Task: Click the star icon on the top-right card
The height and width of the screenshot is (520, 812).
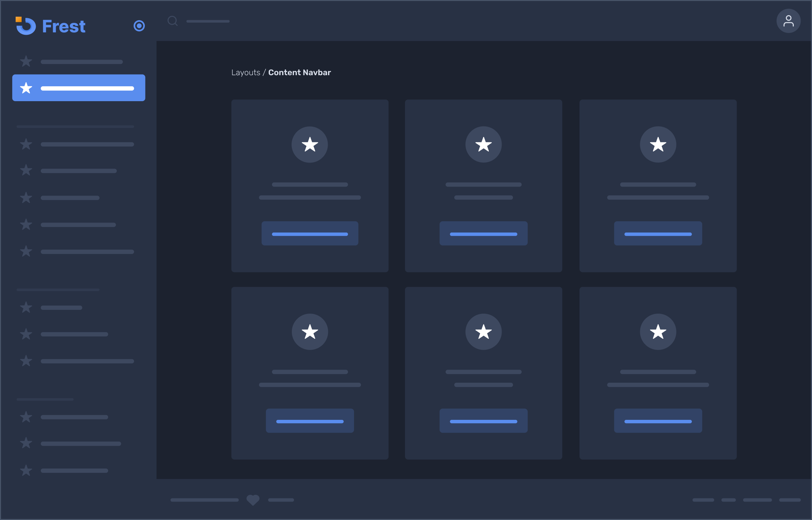Action: coord(657,144)
